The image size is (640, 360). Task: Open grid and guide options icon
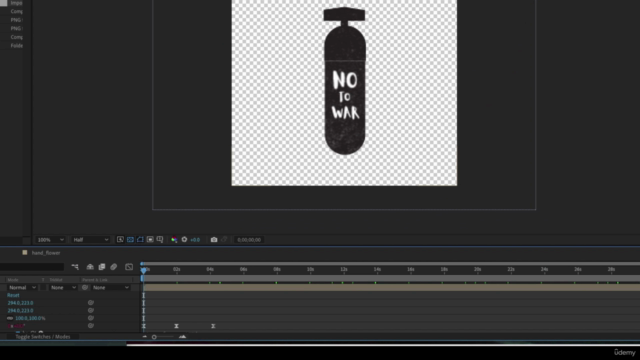pyautogui.click(x=160, y=240)
